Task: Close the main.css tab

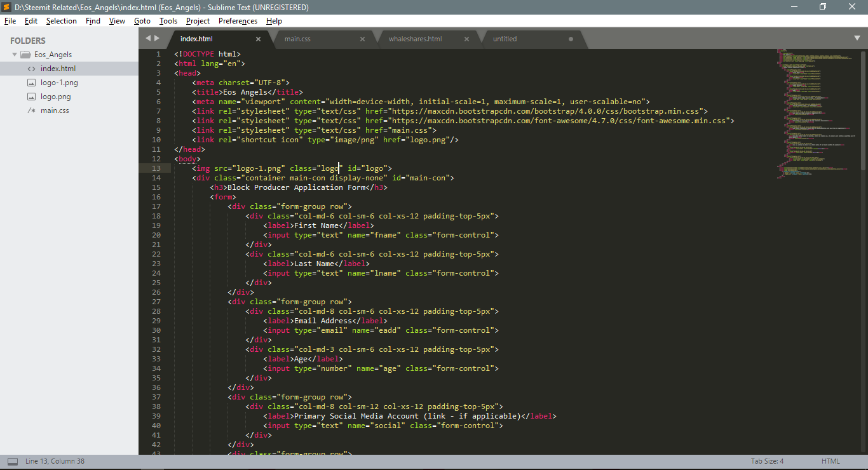Action: (x=362, y=39)
